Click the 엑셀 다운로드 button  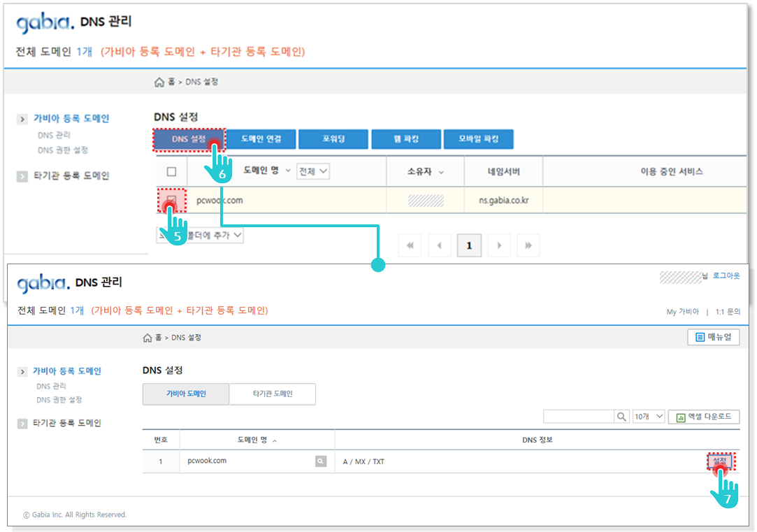704,417
